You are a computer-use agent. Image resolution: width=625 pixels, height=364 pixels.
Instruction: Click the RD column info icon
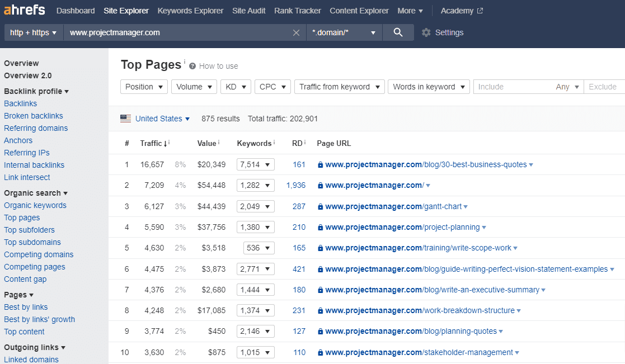point(305,142)
